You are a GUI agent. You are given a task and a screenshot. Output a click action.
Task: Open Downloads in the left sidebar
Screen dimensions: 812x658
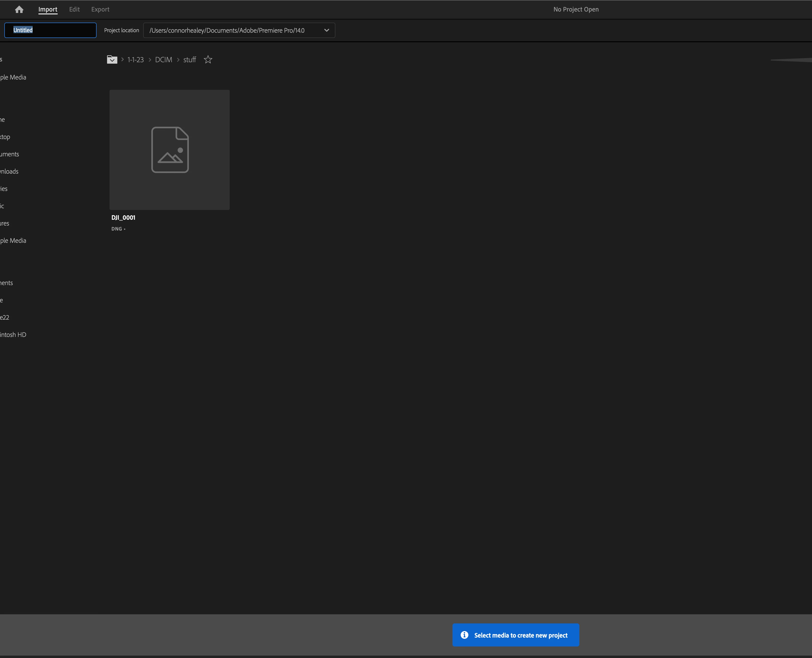coord(9,171)
